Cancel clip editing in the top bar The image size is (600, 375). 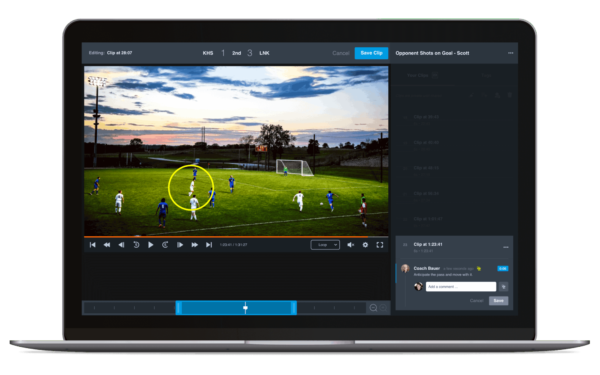point(341,53)
